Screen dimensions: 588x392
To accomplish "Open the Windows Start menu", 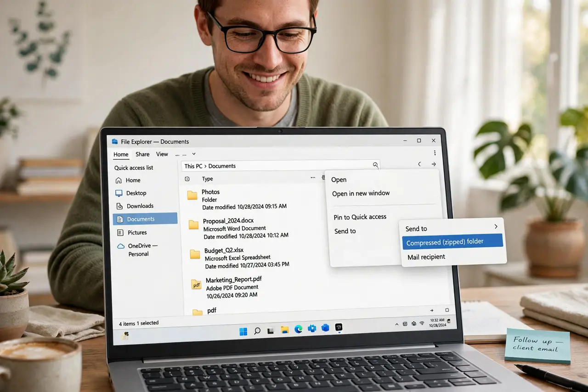I will pos(243,330).
